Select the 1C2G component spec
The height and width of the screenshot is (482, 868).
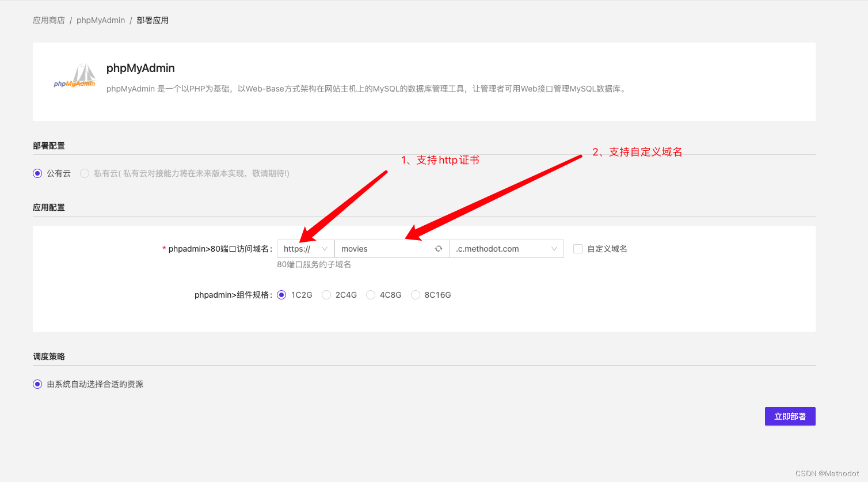coord(281,295)
